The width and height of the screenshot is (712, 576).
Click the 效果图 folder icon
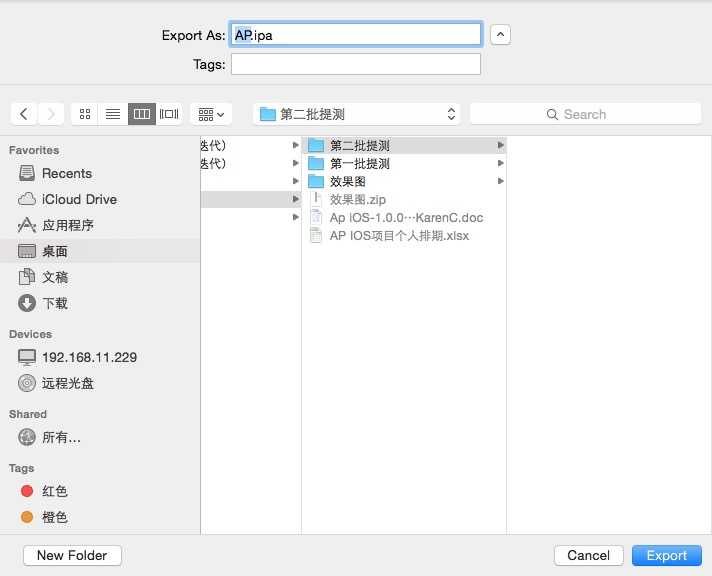[316, 181]
